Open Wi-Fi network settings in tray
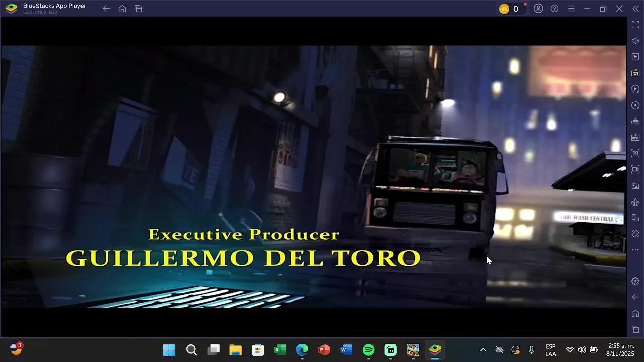 (570, 350)
